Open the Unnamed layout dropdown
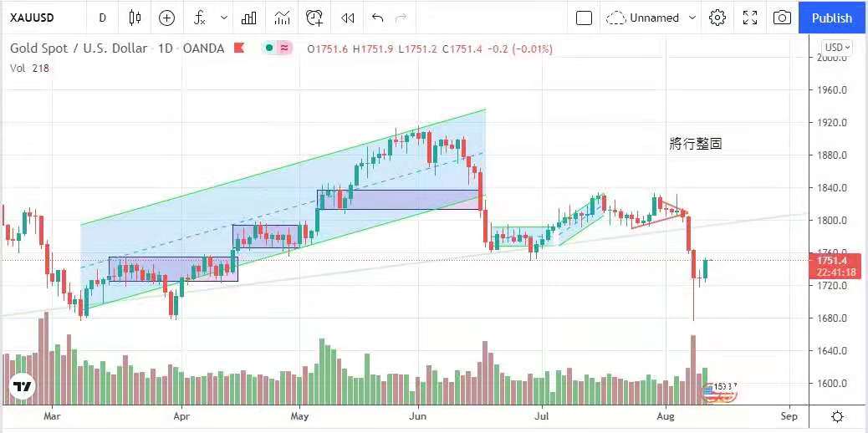The image size is (868, 433). pos(652,18)
